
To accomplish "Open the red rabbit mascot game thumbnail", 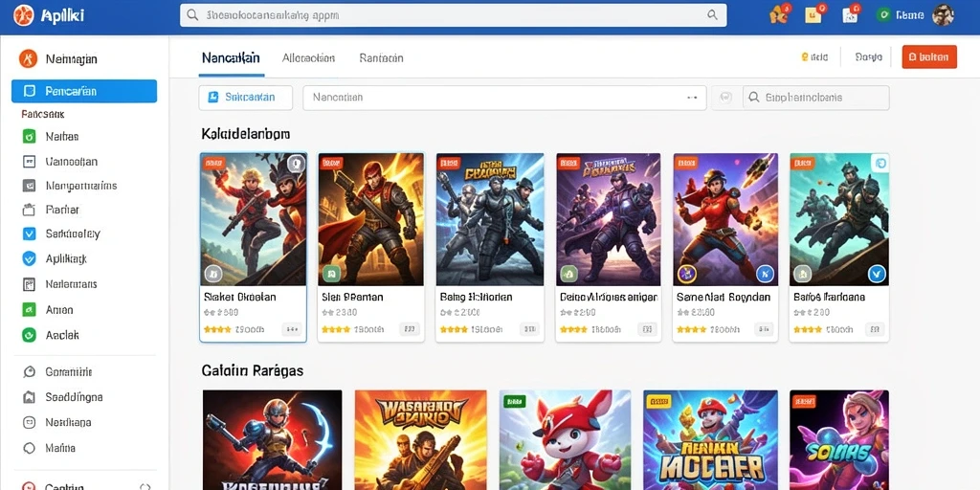I will click(x=565, y=440).
